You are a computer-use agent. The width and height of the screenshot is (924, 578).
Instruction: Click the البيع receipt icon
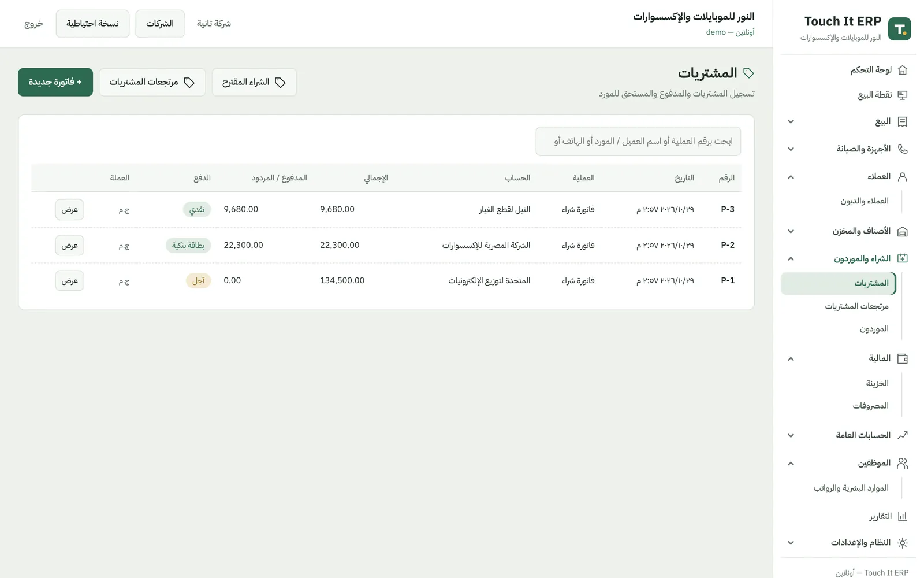pos(903,121)
